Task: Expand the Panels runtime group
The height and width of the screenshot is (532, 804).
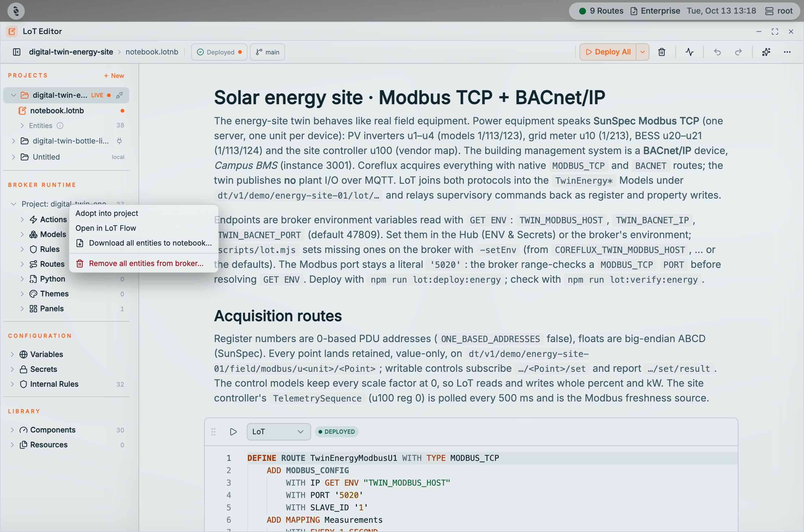Action: tap(22, 309)
